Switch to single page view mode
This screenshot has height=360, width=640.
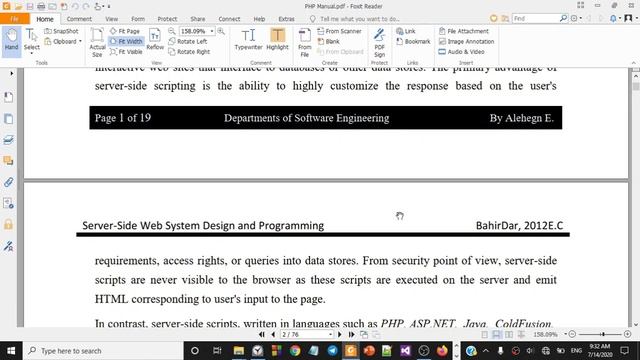coord(484,334)
